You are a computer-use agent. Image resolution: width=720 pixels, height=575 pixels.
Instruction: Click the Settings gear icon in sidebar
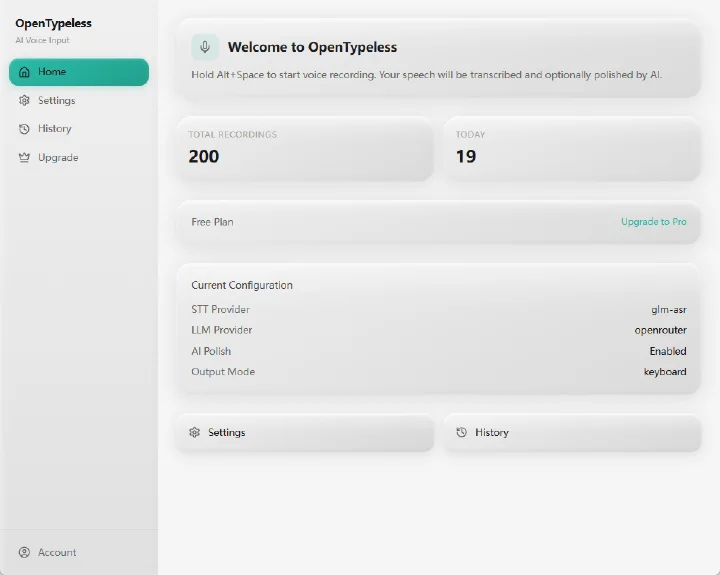coord(24,101)
